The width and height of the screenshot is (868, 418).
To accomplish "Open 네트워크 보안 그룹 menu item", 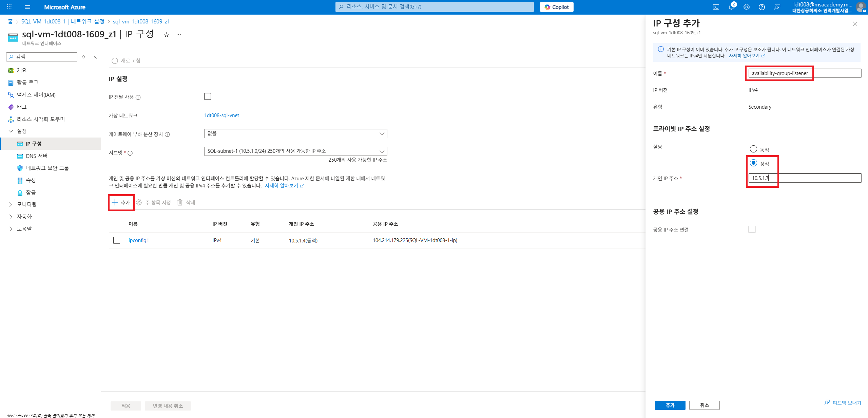I will [47, 168].
